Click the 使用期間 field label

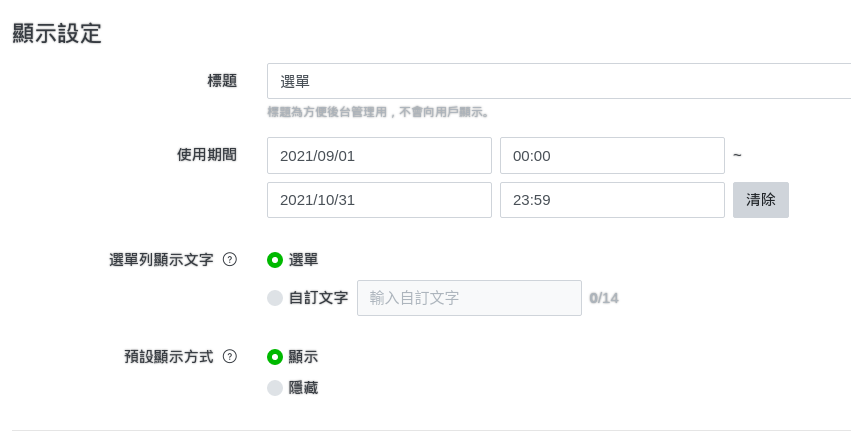click(207, 155)
